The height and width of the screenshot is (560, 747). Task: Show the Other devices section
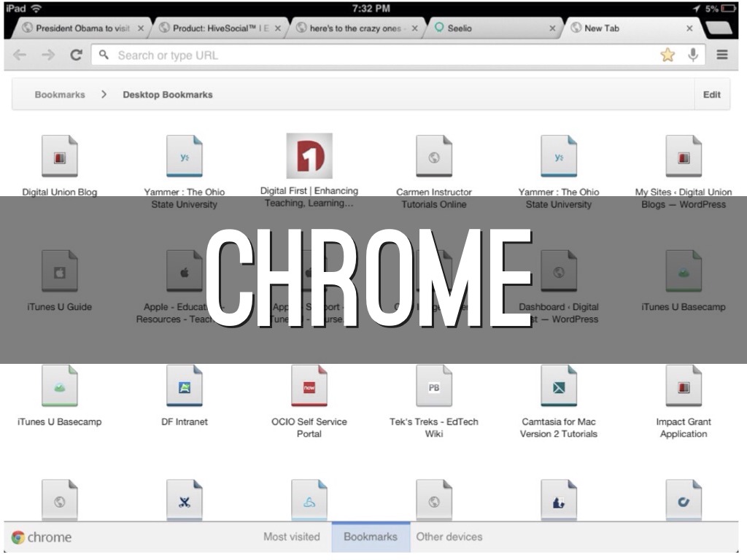coord(449,537)
